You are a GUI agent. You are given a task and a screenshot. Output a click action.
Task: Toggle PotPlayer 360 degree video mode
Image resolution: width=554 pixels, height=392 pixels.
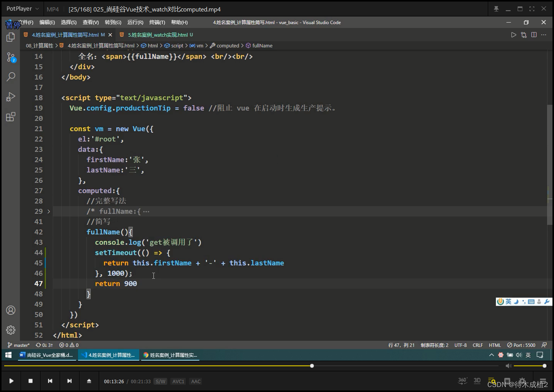(x=463, y=381)
